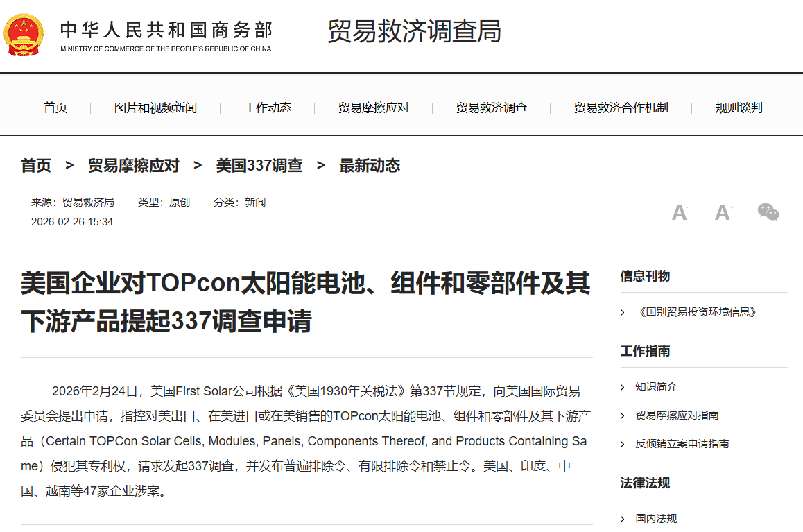The width and height of the screenshot is (803, 532).
Task: Open 首页 in the navigation bar
Action: pyautogui.click(x=55, y=108)
